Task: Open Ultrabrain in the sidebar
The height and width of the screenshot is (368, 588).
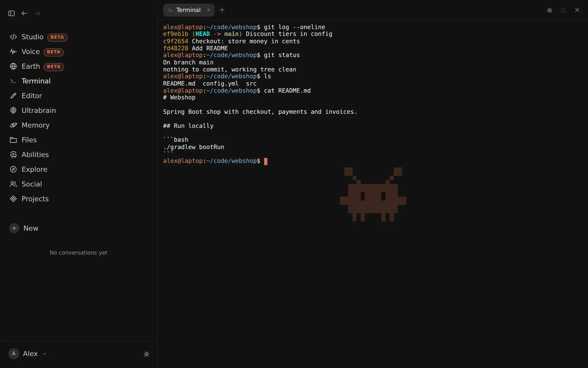Action: (x=33, y=111)
